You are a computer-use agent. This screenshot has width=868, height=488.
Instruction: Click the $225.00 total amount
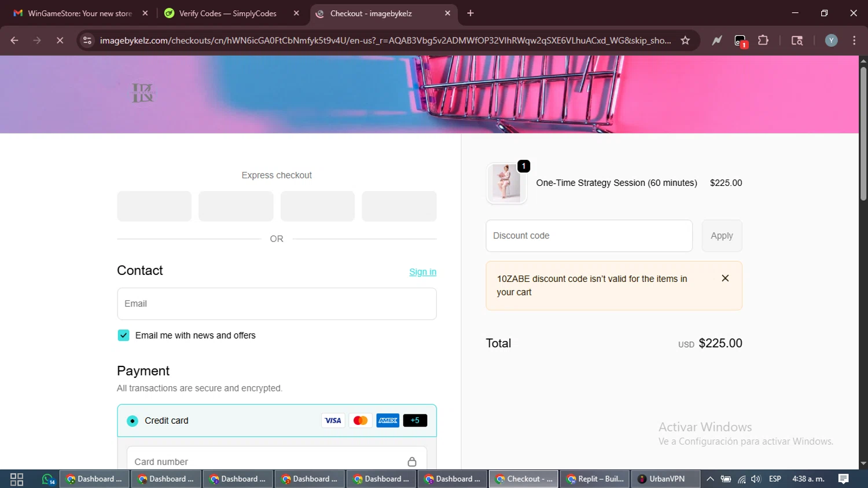tap(720, 343)
